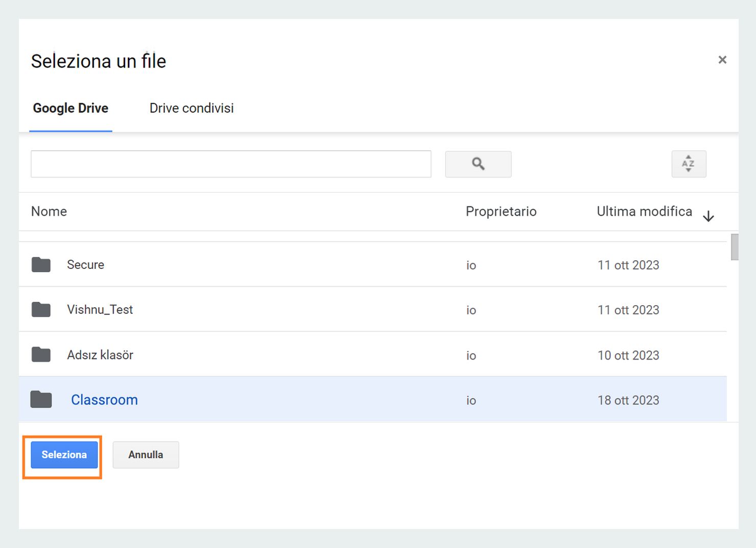Click the 18 ott 2023 date cell
The image size is (756, 548).
click(x=628, y=400)
